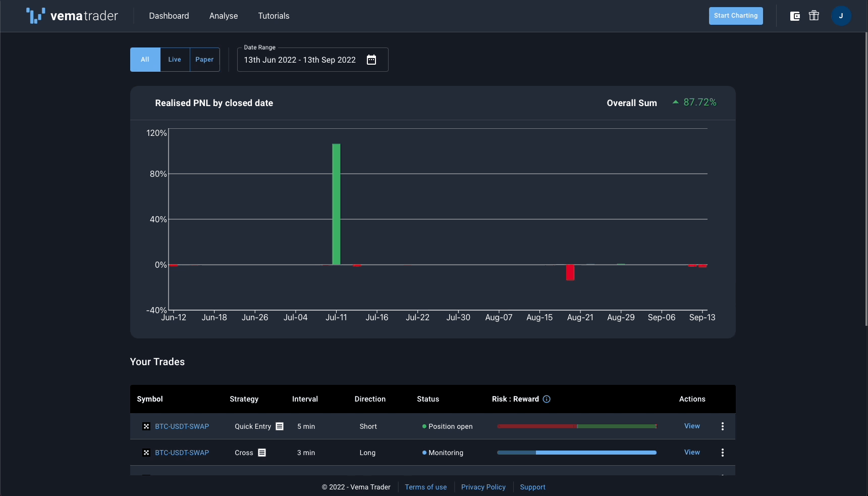Viewport: 868px width, 496px height.
Task: Open the wallet icon in the header
Action: (x=795, y=16)
